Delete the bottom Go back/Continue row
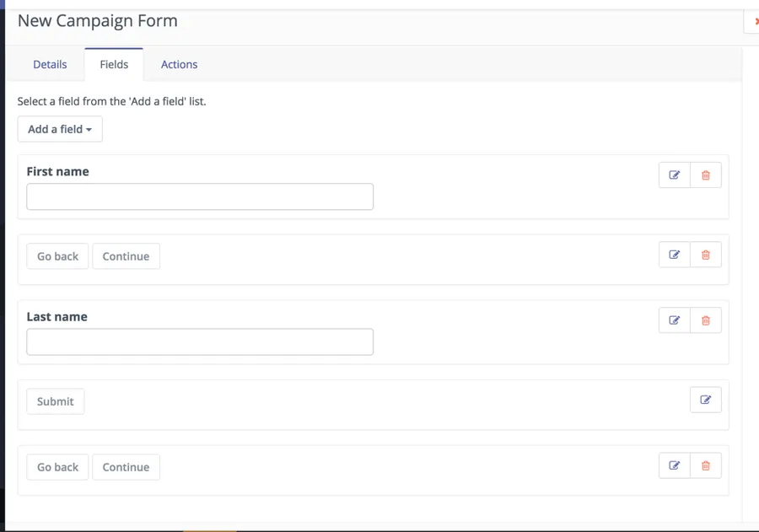This screenshot has width=759, height=532. click(706, 465)
